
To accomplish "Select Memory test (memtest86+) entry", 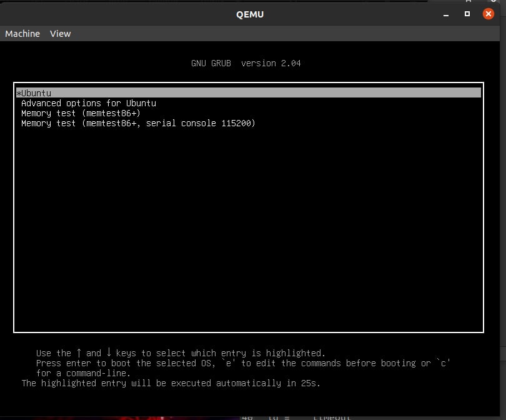I will [81, 113].
